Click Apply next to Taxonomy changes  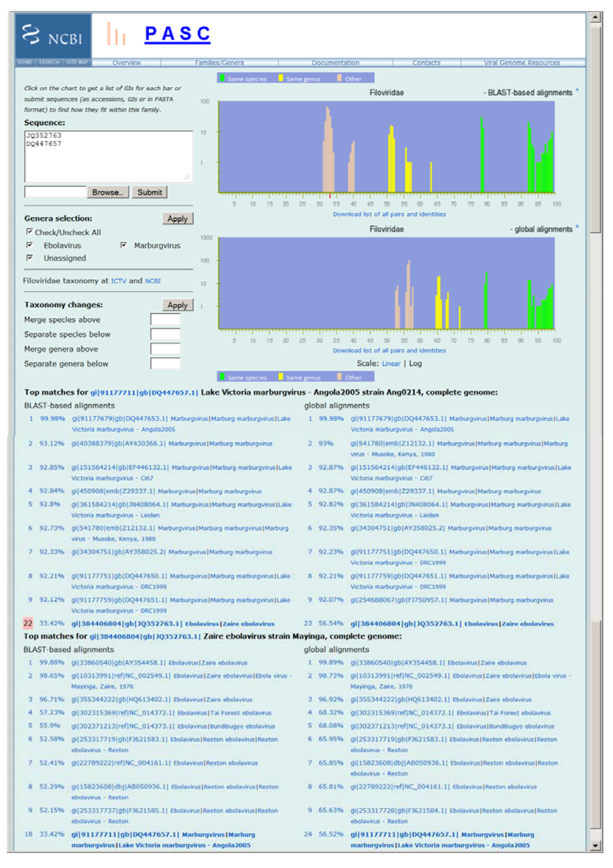(178, 305)
